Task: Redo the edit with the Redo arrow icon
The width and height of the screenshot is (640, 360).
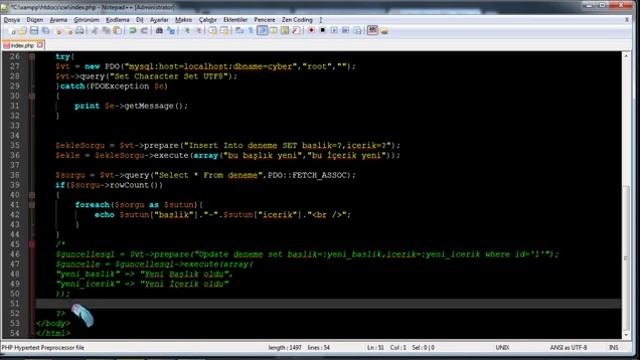Action: (x=144, y=31)
